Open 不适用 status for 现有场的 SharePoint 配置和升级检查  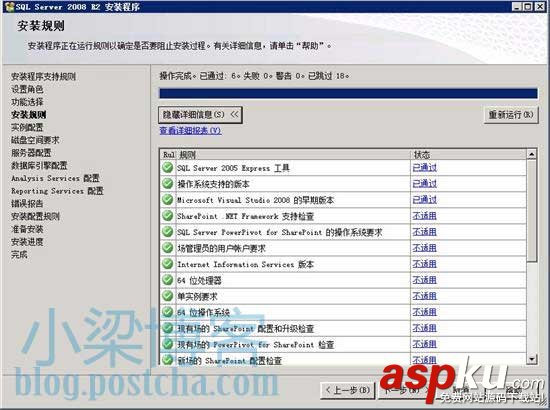(x=424, y=328)
